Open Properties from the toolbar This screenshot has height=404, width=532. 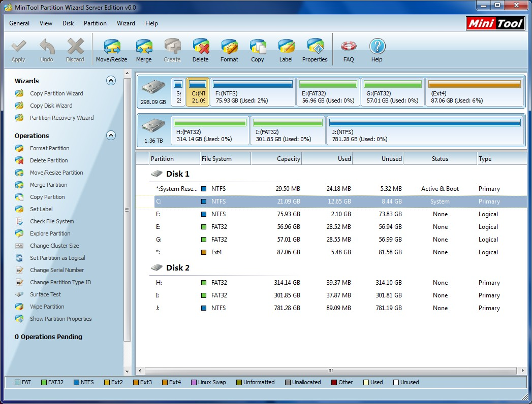[315, 49]
